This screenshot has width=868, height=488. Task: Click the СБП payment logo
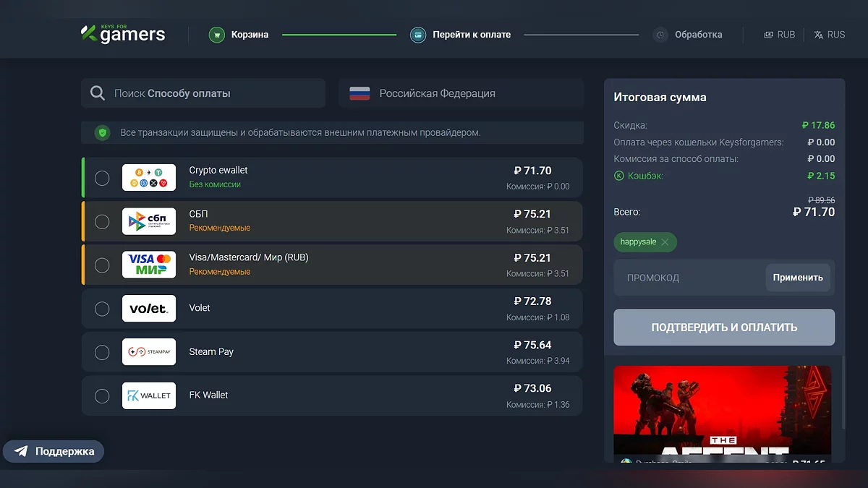click(x=149, y=221)
